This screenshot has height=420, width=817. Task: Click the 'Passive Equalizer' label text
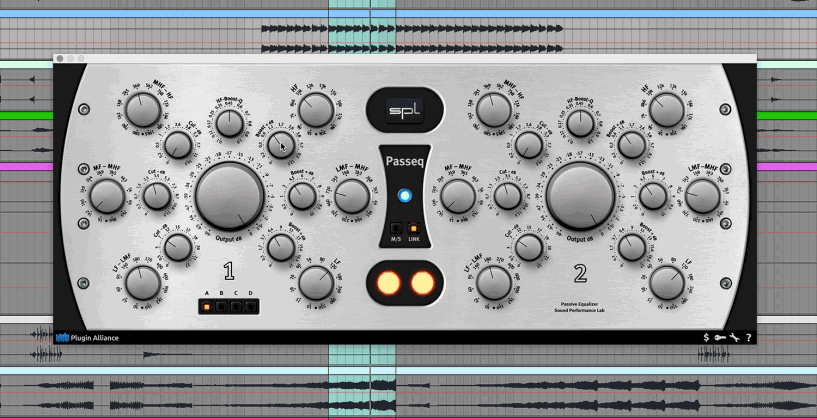580,303
